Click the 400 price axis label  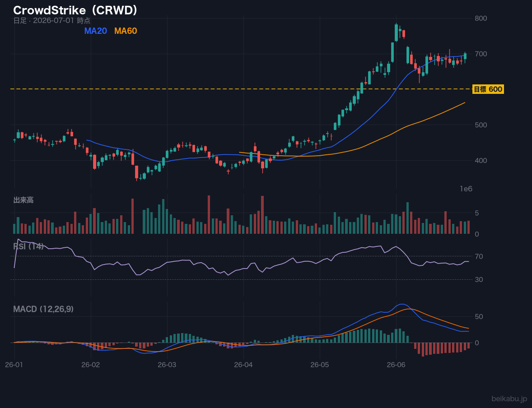(481, 160)
